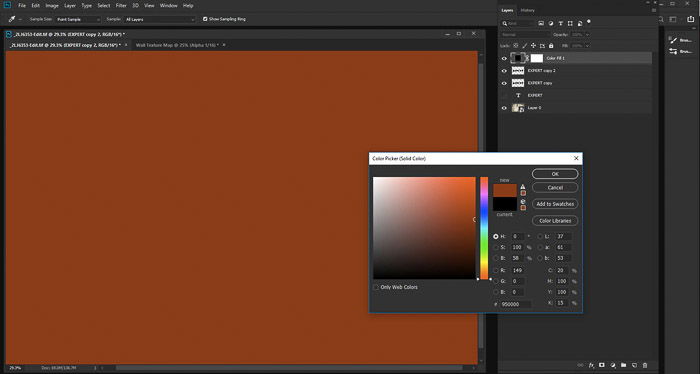Select the R channel radio button
Screen dimensions: 700x374
(496, 270)
